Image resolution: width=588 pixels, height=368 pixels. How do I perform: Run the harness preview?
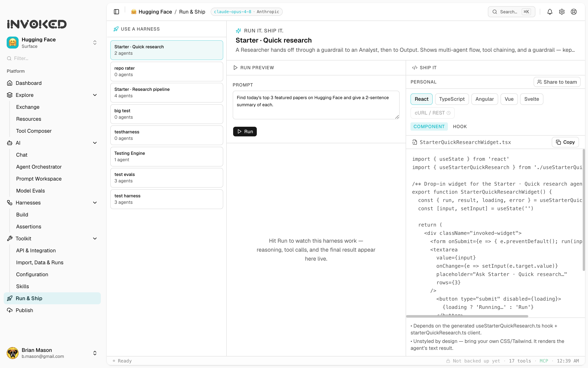click(x=245, y=131)
